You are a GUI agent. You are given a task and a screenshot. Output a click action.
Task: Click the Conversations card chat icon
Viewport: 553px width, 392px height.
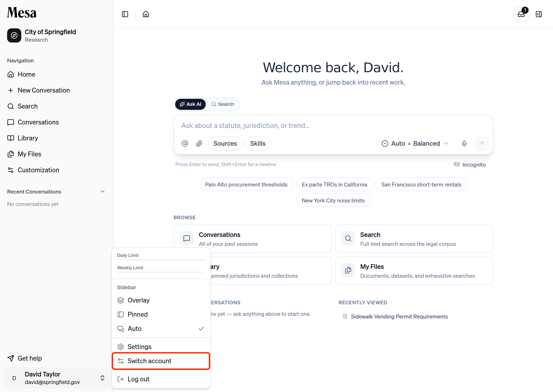(x=187, y=239)
